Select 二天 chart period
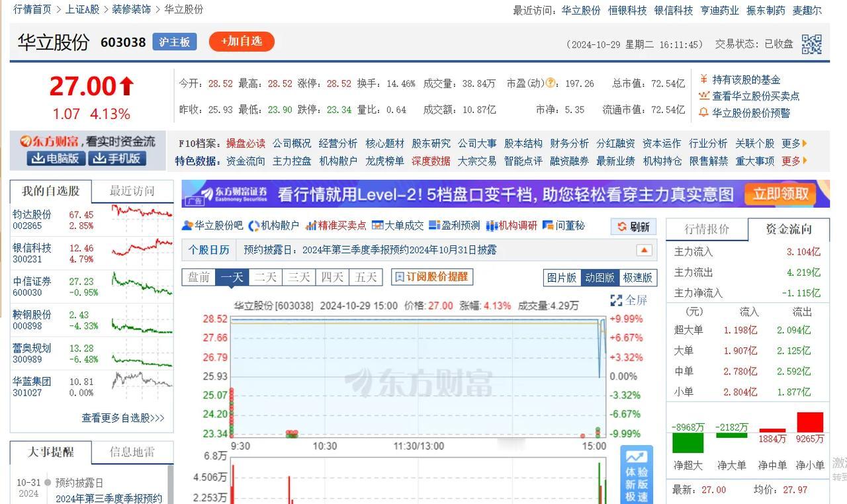 (265, 277)
